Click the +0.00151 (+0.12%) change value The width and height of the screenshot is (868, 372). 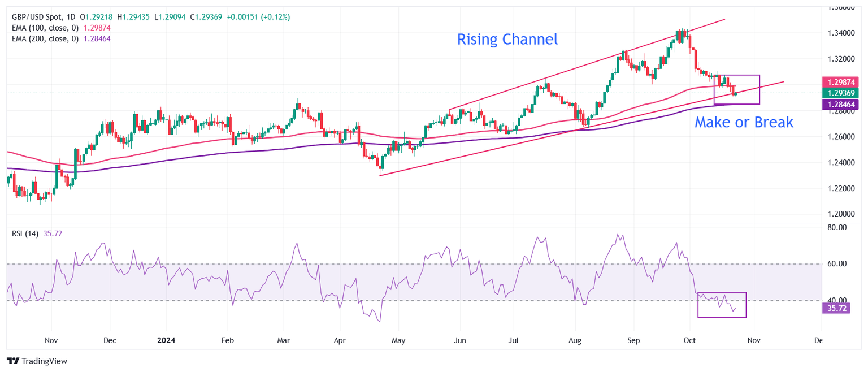coord(258,18)
